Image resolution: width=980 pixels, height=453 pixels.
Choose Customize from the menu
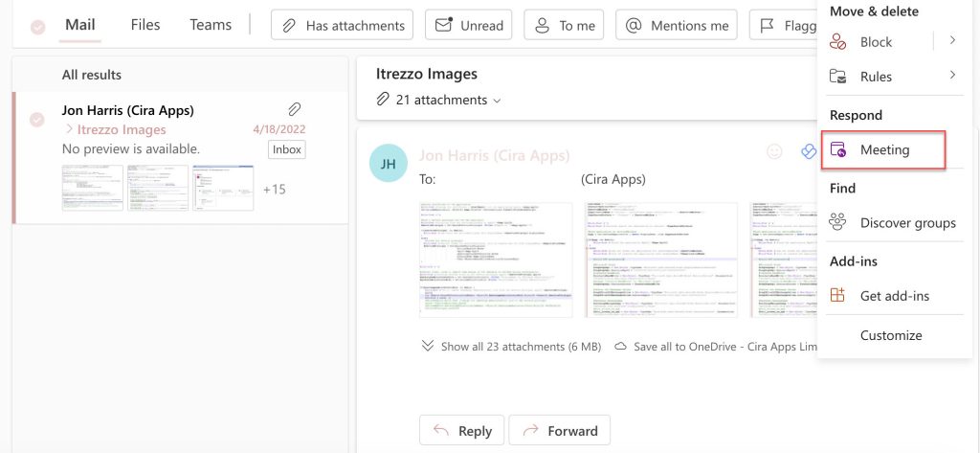click(890, 335)
